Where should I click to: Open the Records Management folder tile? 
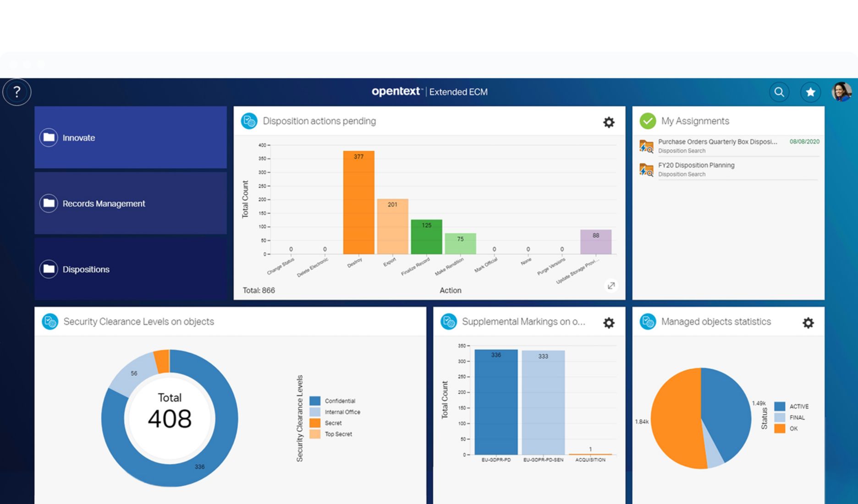130,203
